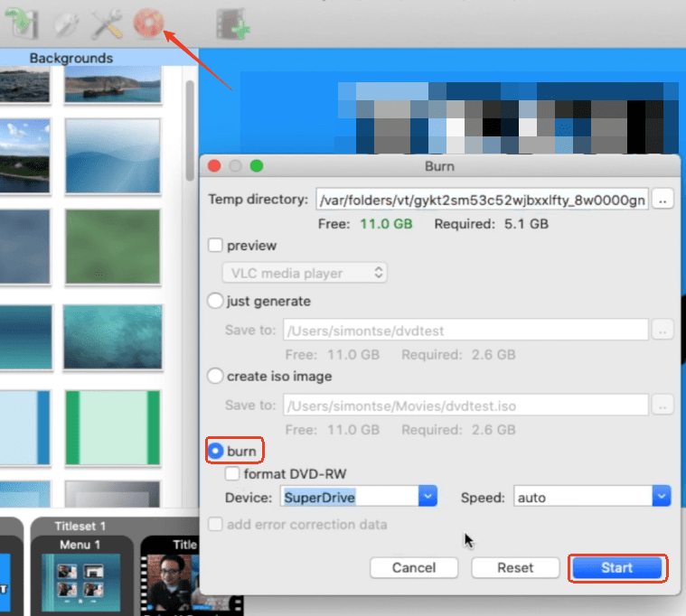Viewport: 686px width, 616px height.
Task: Enable the preview checkbox
Action: 216,246
